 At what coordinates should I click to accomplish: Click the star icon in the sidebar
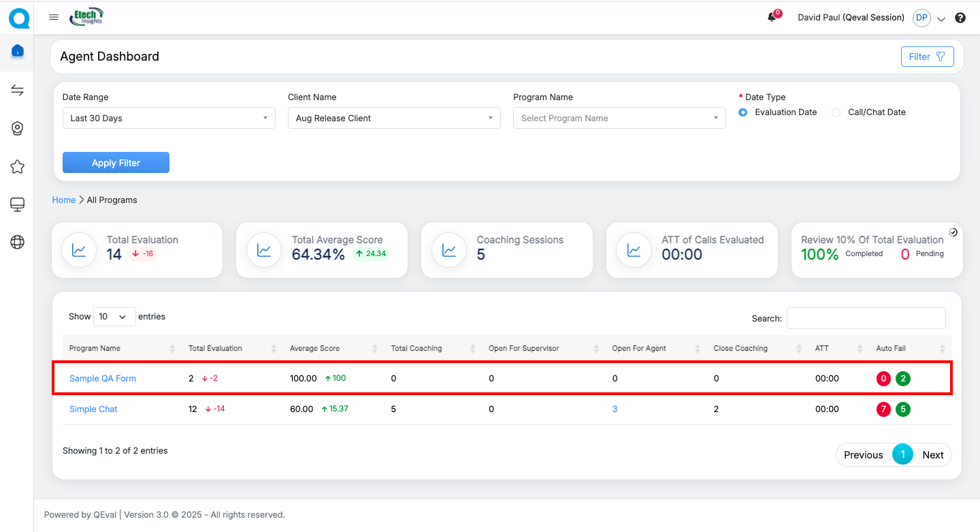[x=18, y=167]
